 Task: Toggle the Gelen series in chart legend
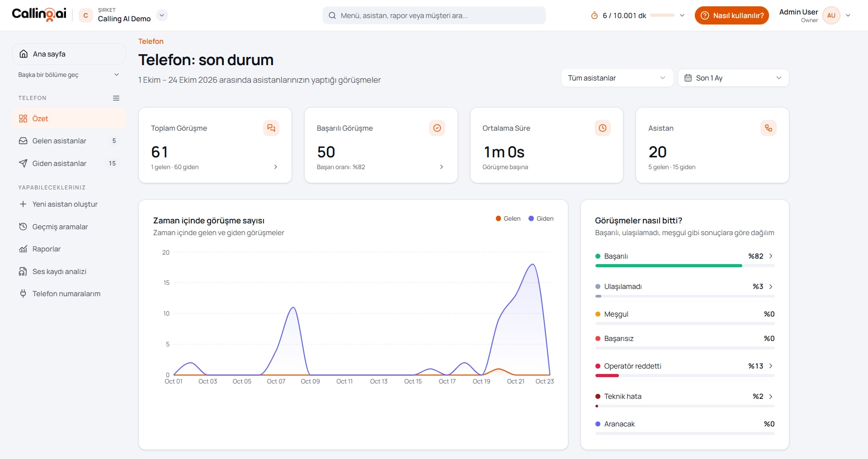[x=508, y=218]
